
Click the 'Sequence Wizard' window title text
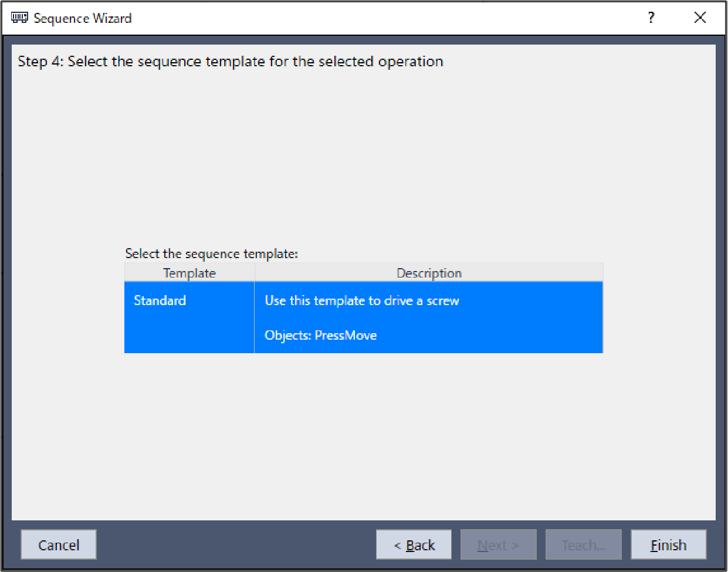tap(83, 18)
